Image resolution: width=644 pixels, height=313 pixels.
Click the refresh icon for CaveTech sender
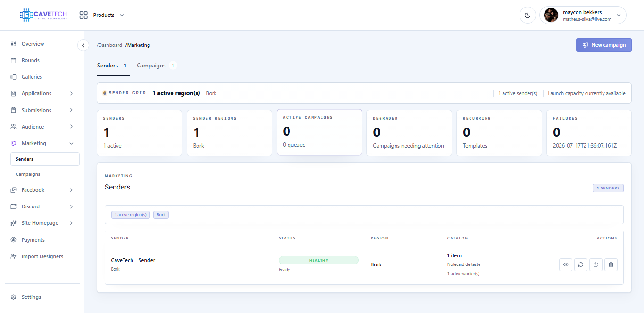click(x=581, y=264)
